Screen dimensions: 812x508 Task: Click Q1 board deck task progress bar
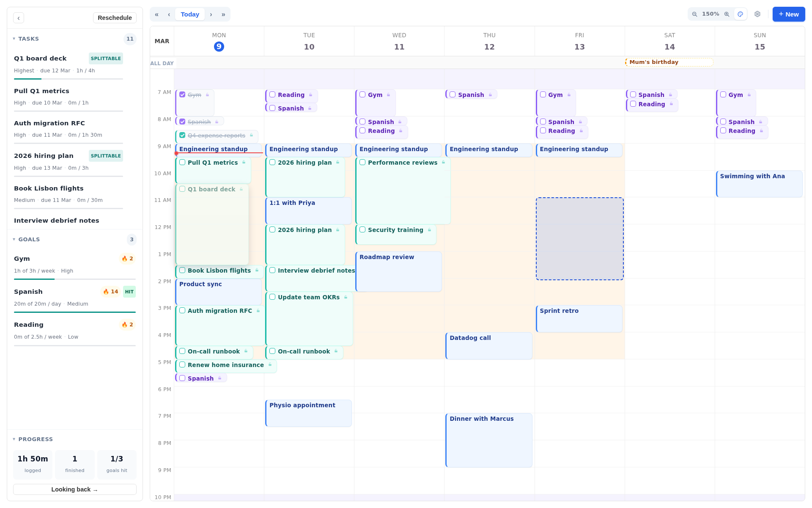pyautogui.click(x=69, y=79)
